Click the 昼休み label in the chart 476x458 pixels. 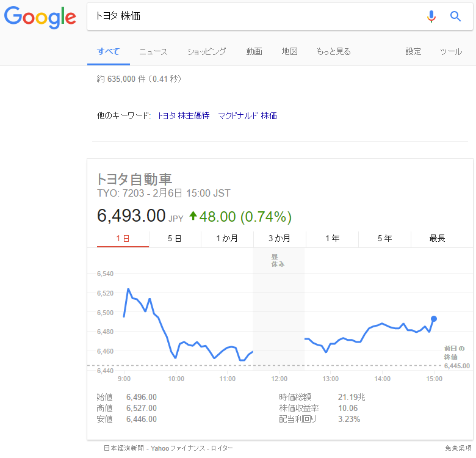278,261
